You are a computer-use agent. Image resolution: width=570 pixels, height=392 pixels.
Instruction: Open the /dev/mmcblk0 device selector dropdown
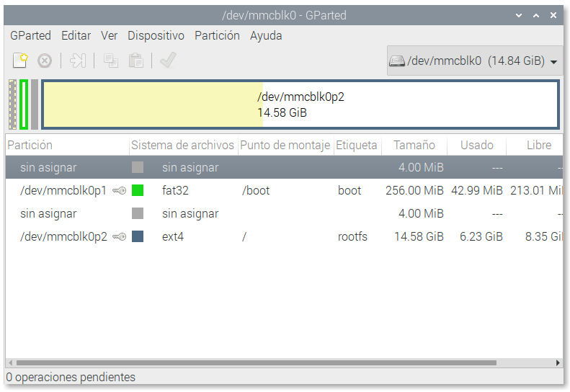pyautogui.click(x=474, y=61)
